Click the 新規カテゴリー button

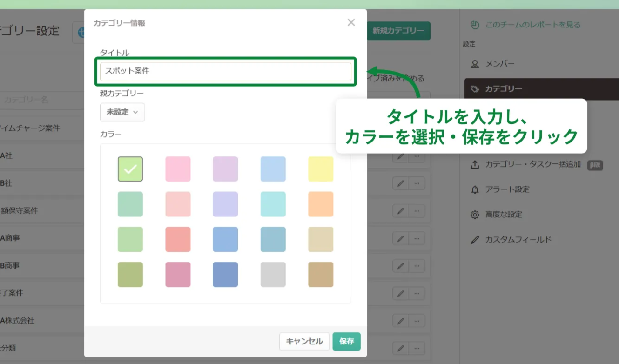tap(398, 31)
